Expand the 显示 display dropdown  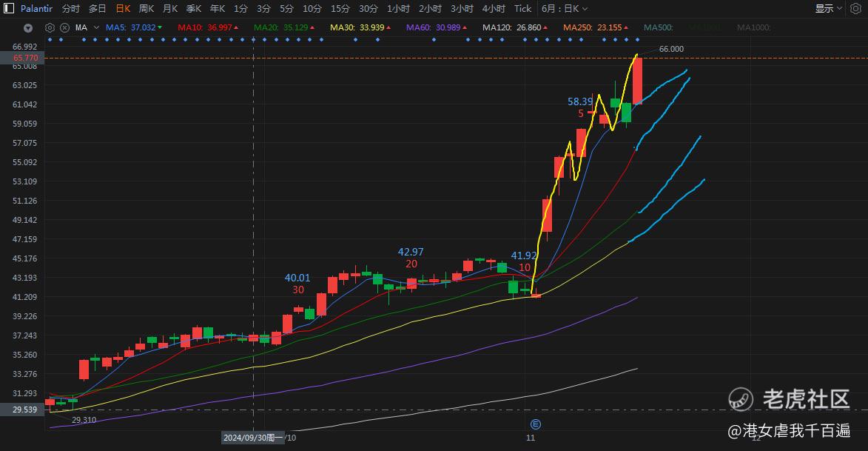[x=828, y=8]
